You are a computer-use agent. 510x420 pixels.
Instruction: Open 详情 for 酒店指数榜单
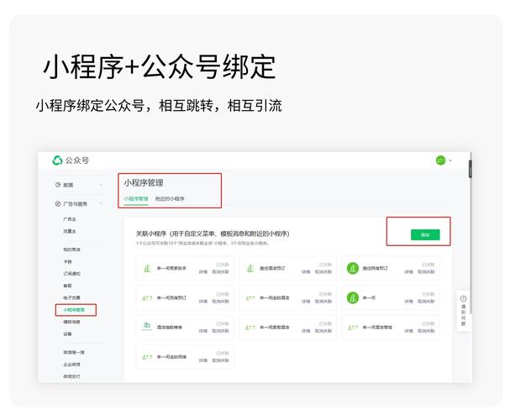coord(203,331)
